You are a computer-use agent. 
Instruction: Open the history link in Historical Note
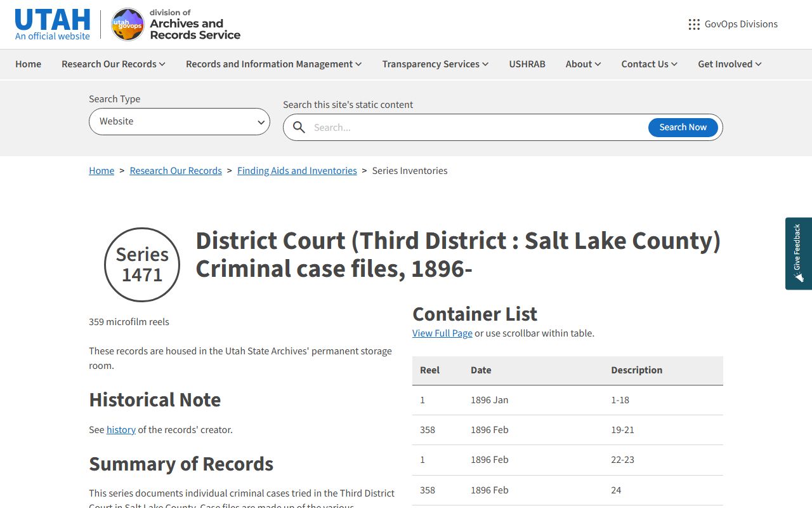point(121,430)
